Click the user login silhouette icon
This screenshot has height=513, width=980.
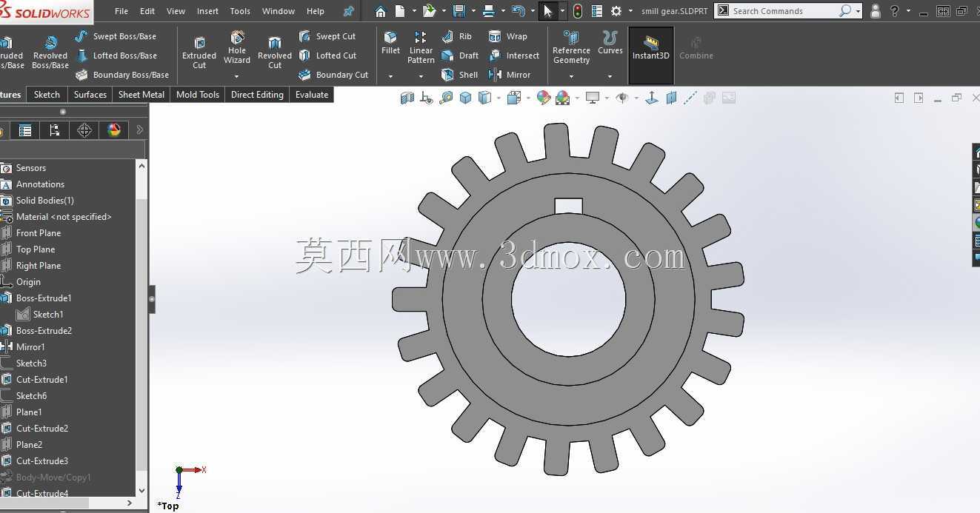tap(876, 11)
